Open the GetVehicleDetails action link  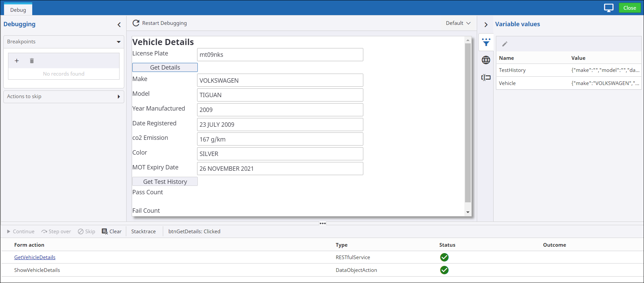pyautogui.click(x=35, y=257)
